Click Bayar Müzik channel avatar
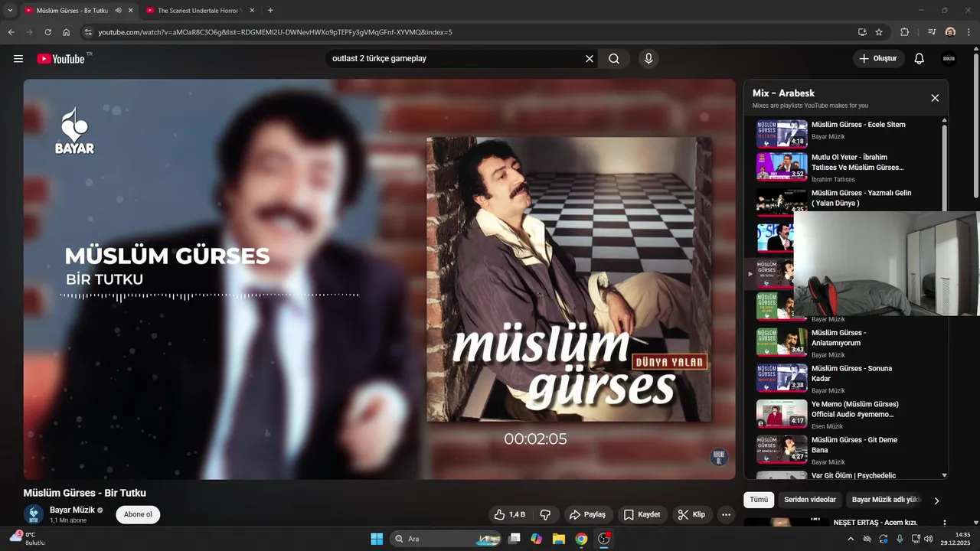 coord(34,514)
